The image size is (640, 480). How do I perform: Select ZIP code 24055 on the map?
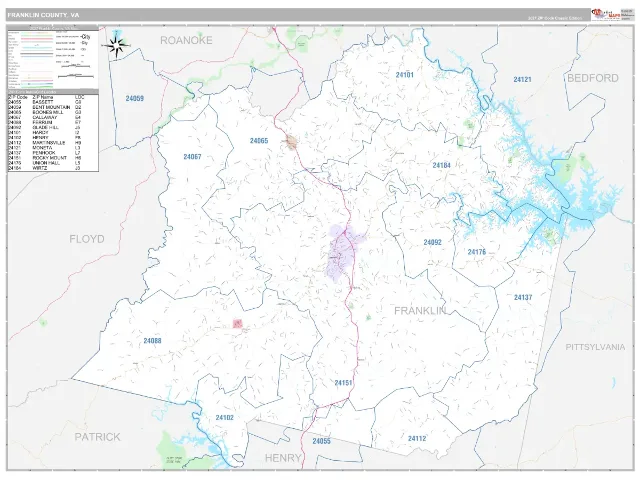pos(322,441)
